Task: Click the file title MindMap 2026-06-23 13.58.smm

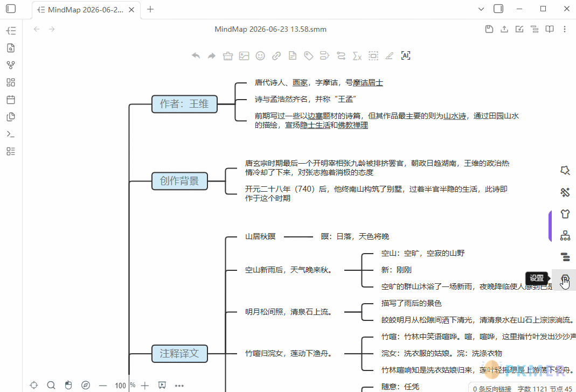Action: (270, 30)
